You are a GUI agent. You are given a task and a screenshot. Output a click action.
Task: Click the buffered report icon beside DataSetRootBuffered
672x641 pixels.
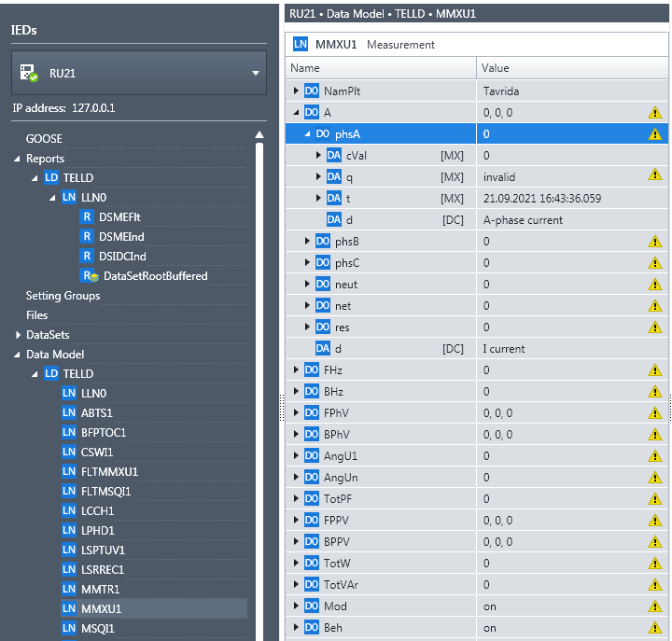89,276
